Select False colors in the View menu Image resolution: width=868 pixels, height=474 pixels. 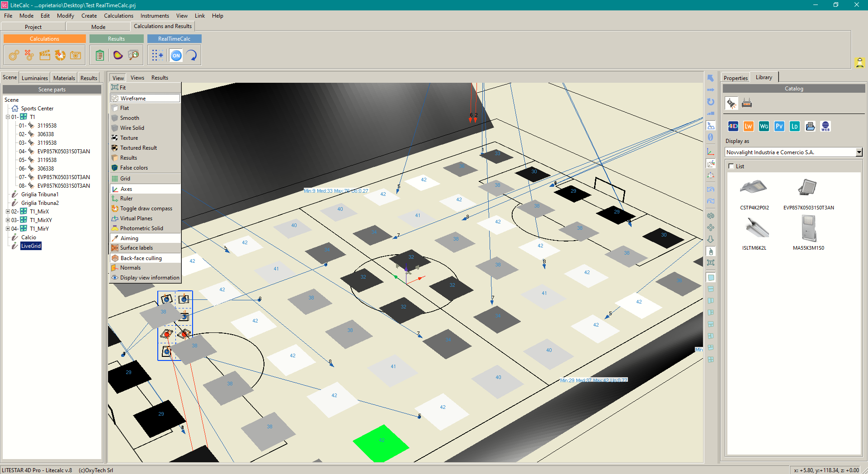tap(134, 168)
